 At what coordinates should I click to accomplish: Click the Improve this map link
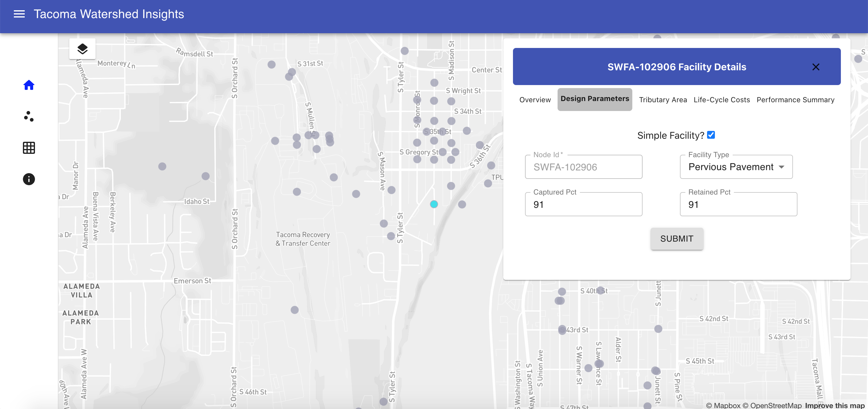[834, 405]
